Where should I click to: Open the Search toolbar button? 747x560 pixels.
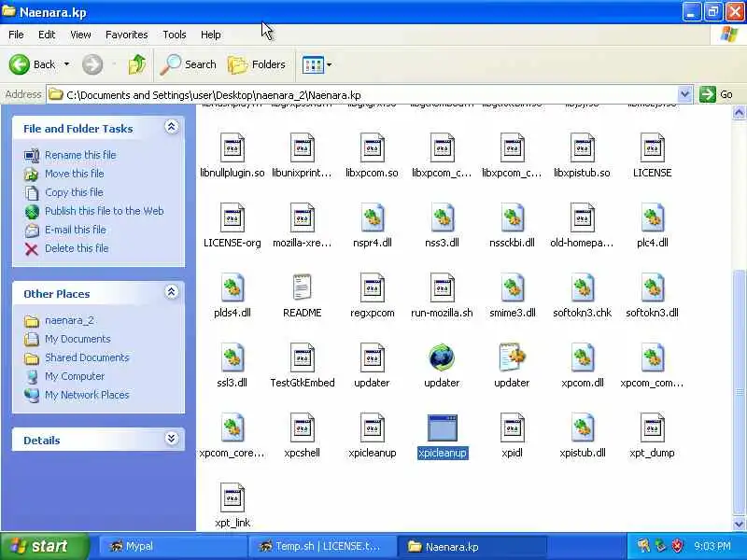point(189,64)
